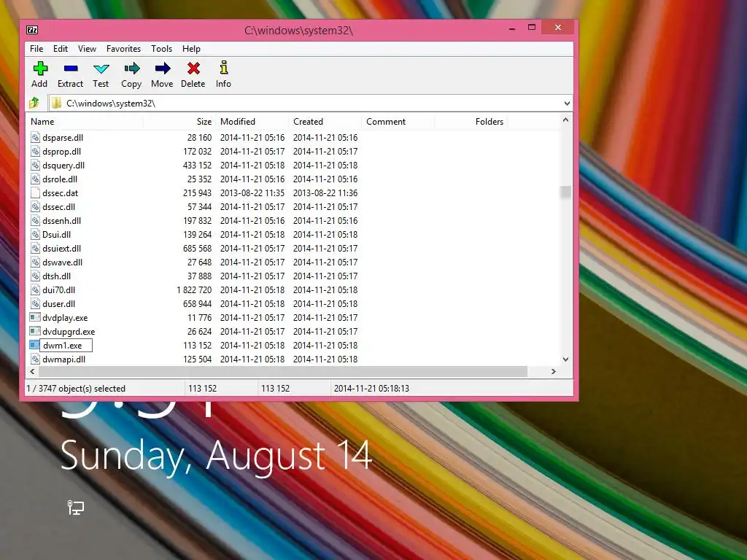Go up one folder level icon
This screenshot has height=560, width=747.
[34, 103]
